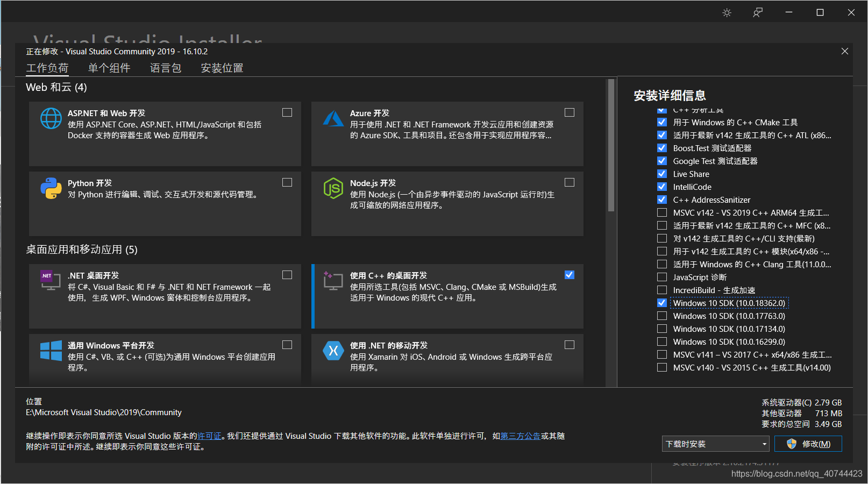Click the install path E:\Microsoft Visual Studio\2019\Community

(104, 412)
